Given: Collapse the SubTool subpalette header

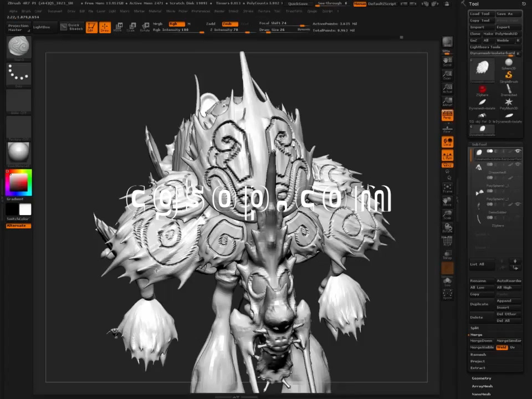Looking at the screenshot, I should pyautogui.click(x=479, y=144).
